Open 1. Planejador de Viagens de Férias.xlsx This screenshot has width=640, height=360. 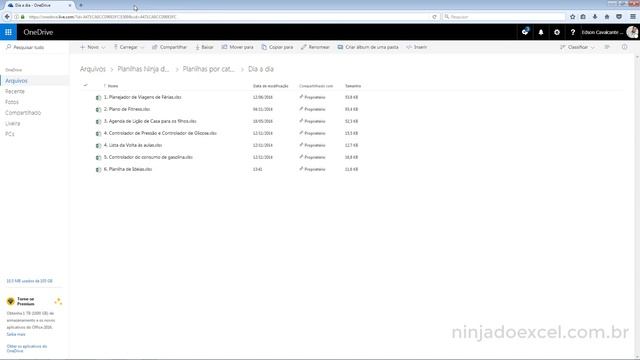click(x=142, y=97)
